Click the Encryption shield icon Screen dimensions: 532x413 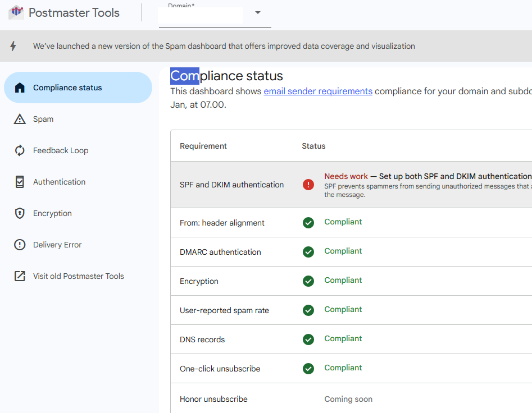point(20,213)
